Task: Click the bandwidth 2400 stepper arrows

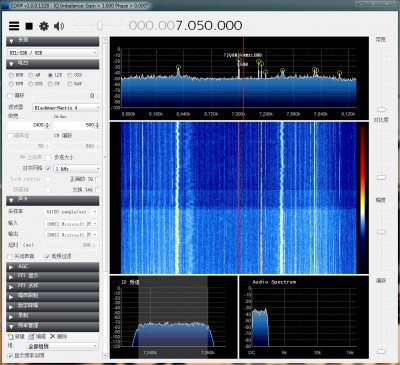Action: tap(47, 125)
